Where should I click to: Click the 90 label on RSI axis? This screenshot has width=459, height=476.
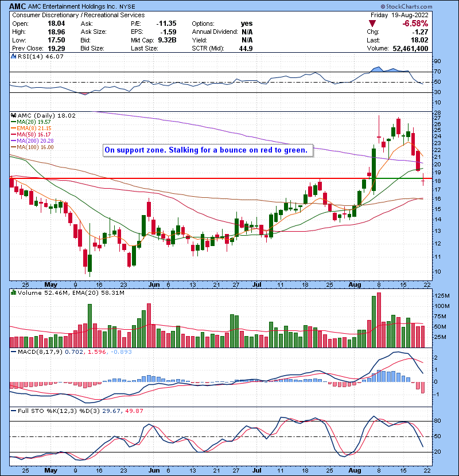click(x=437, y=61)
